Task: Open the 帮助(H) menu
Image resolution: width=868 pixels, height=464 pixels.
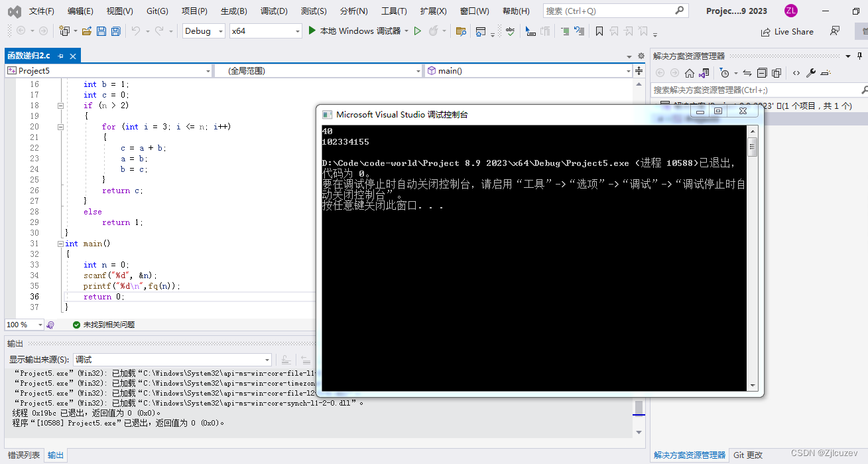Action: point(516,11)
